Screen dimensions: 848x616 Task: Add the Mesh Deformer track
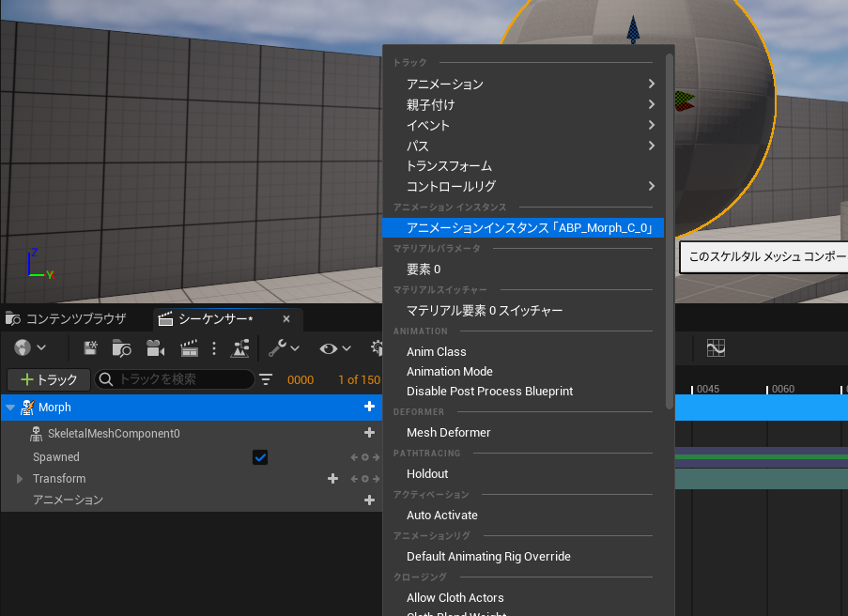click(523, 432)
